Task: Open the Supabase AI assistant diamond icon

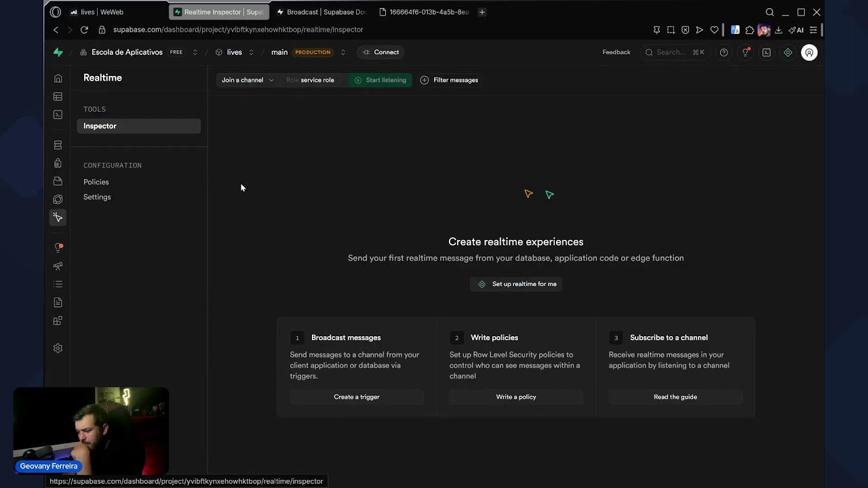Action: coord(787,52)
